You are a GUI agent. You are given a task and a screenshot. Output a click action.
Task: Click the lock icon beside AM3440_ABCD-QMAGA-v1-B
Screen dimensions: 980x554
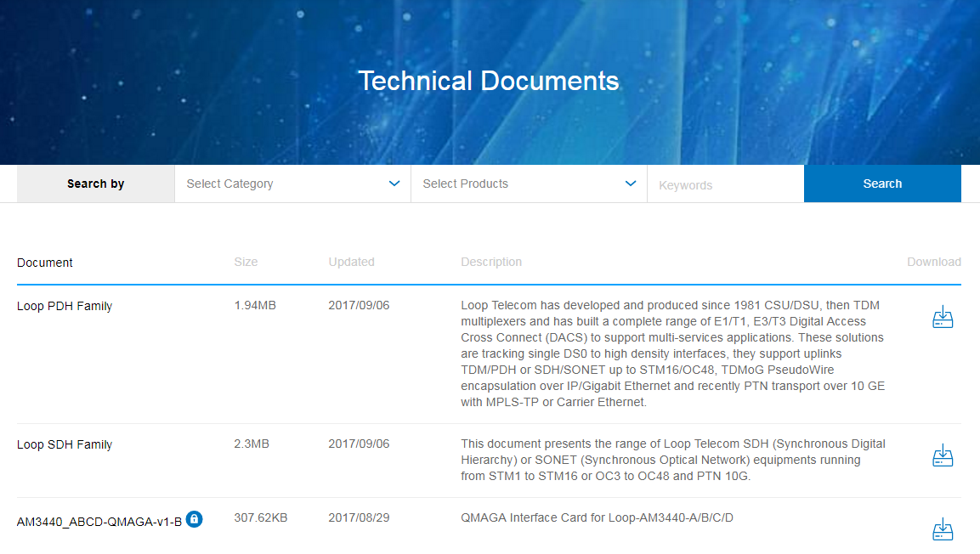(194, 518)
